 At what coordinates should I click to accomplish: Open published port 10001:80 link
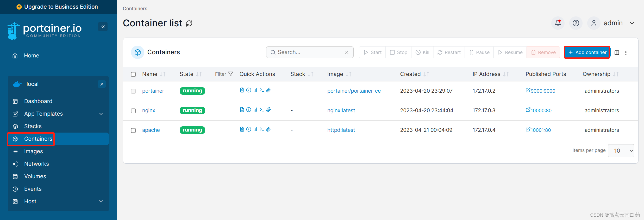coord(538,130)
